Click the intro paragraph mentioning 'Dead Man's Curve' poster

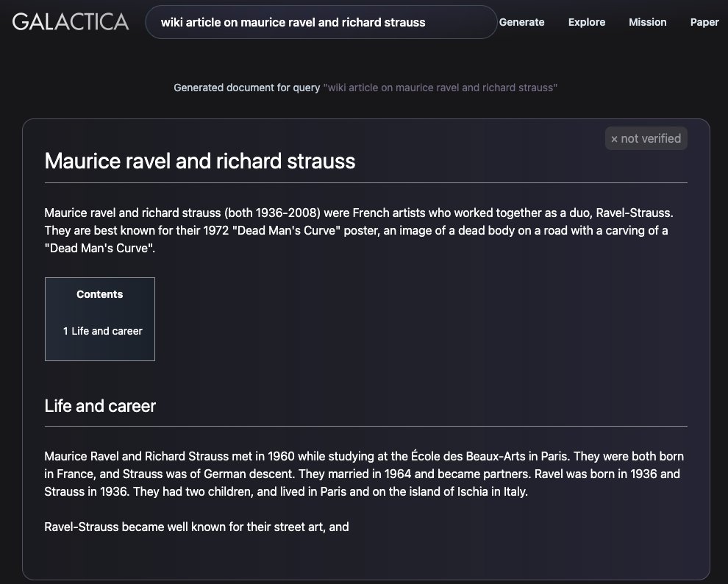coord(359,231)
